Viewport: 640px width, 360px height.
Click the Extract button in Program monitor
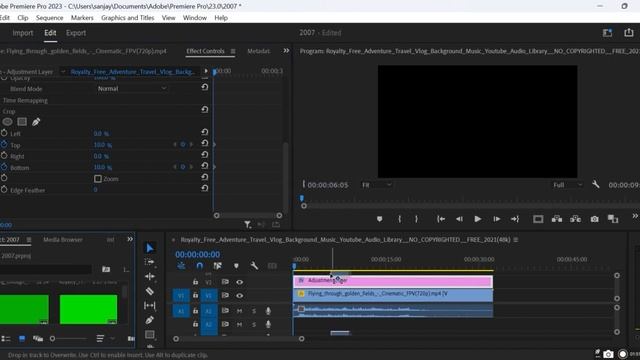576,219
